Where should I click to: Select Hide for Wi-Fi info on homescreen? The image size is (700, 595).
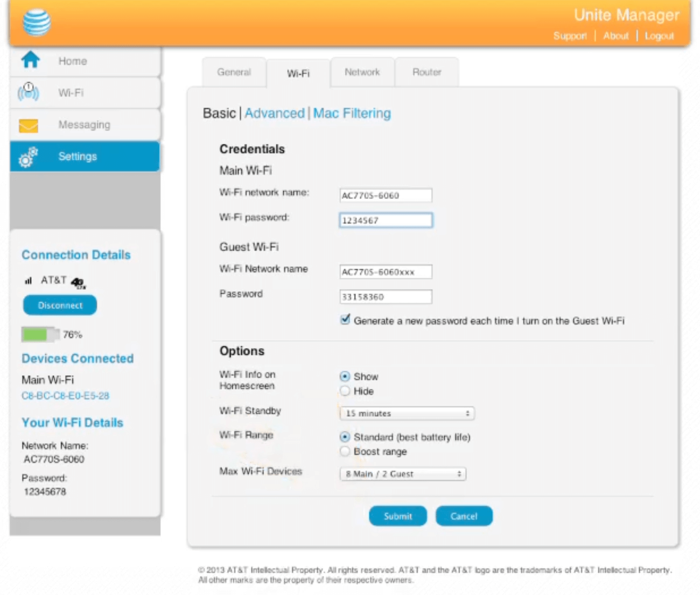point(345,391)
